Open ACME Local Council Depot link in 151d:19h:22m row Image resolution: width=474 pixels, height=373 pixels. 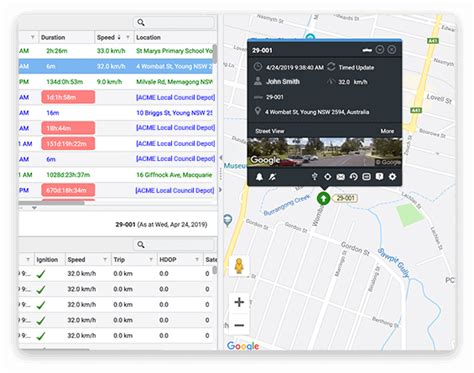(175, 143)
